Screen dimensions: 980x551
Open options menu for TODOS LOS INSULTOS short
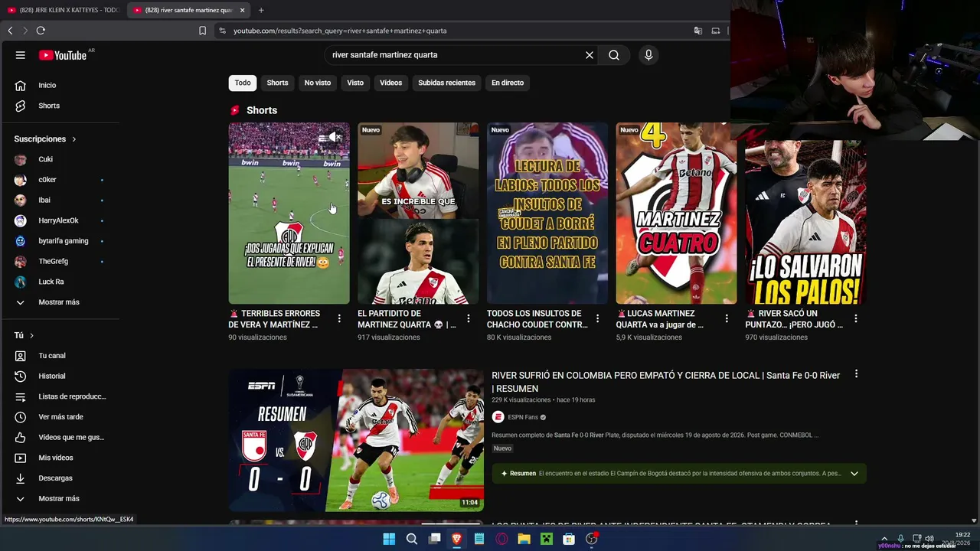point(598,318)
